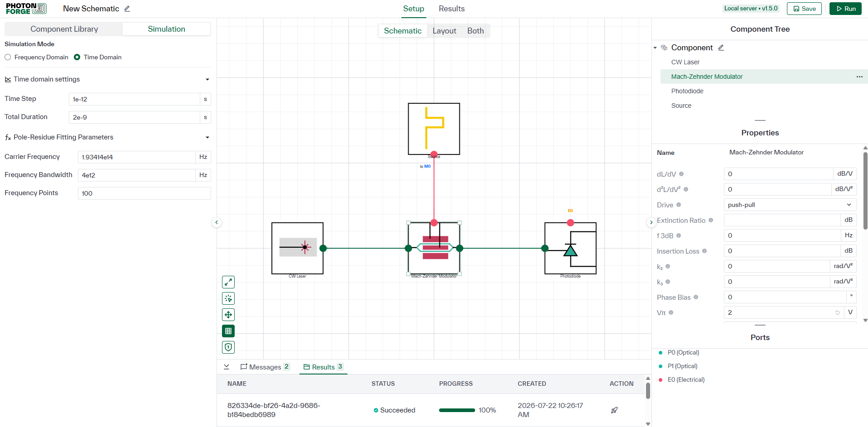
Task: Click the fit-to-view expand icon on canvas
Action: [x=228, y=282]
